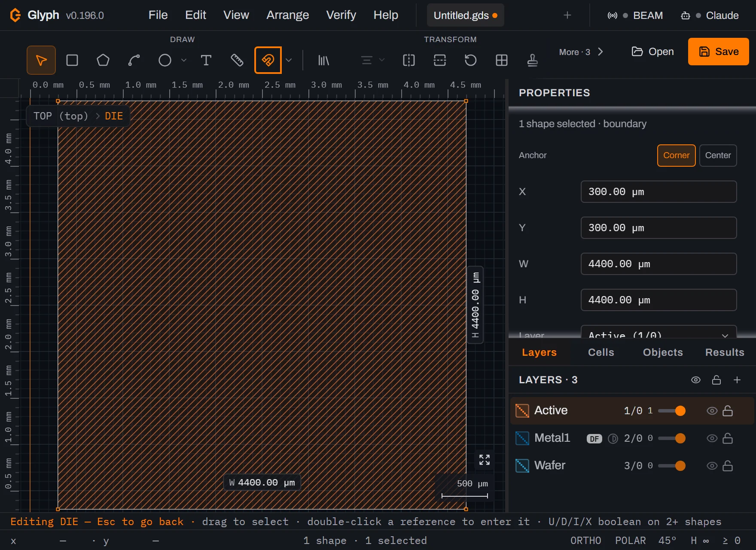
Task: Expand the snap tool dropdown chevron
Action: point(289,60)
